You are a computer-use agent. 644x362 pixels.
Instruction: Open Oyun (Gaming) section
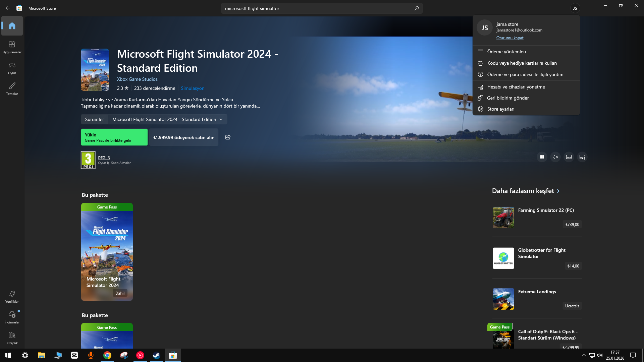pos(12,68)
